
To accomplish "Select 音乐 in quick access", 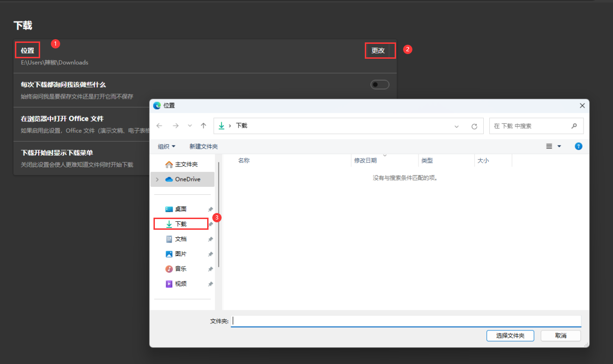I will [x=181, y=269].
